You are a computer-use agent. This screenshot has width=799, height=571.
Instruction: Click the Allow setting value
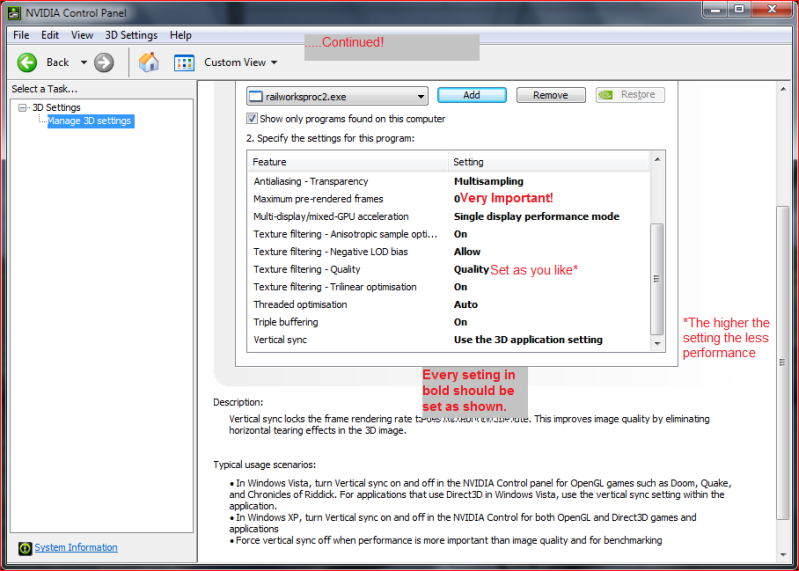coord(467,252)
